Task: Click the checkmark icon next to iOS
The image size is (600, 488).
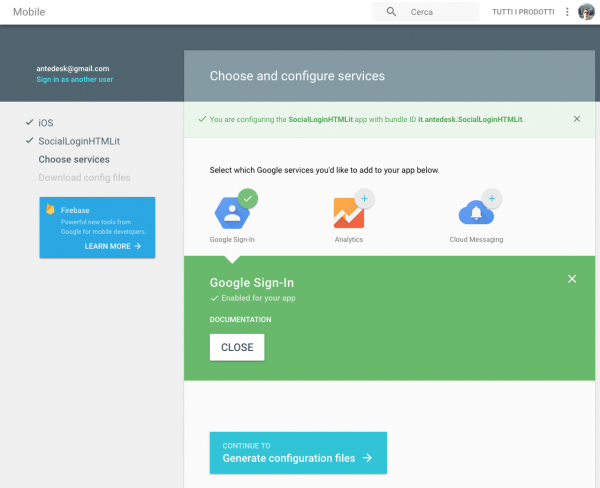Action: (x=29, y=122)
